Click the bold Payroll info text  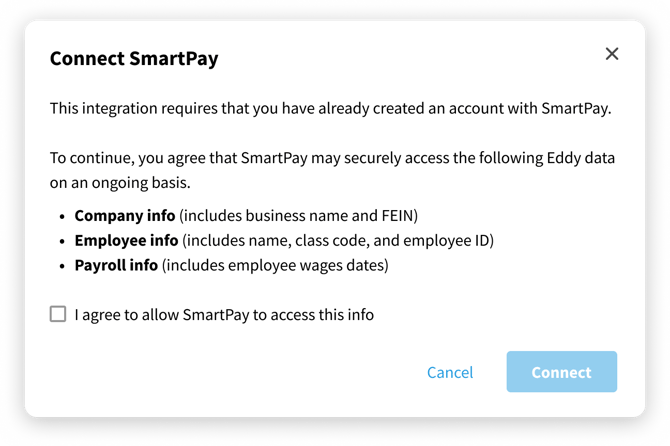tap(116, 265)
